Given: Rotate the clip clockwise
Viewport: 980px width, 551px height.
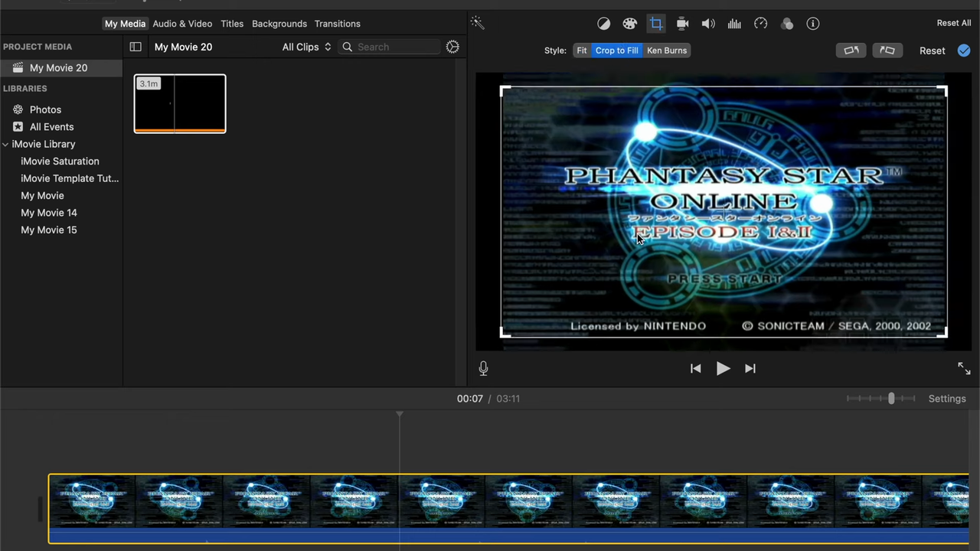Looking at the screenshot, I should point(887,51).
